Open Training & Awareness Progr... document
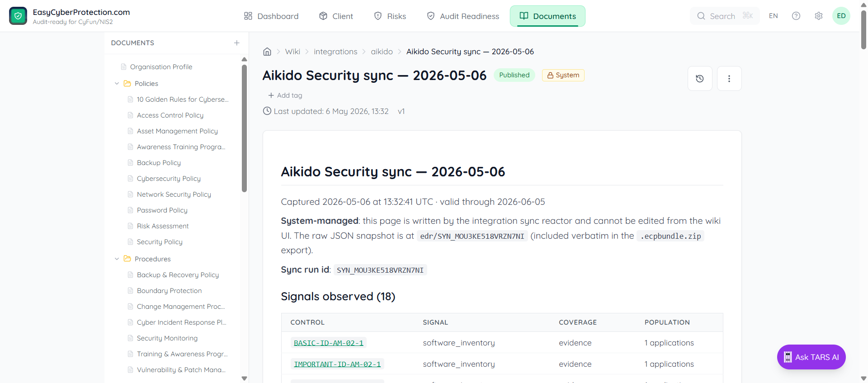This screenshot has width=868, height=383. (x=182, y=354)
